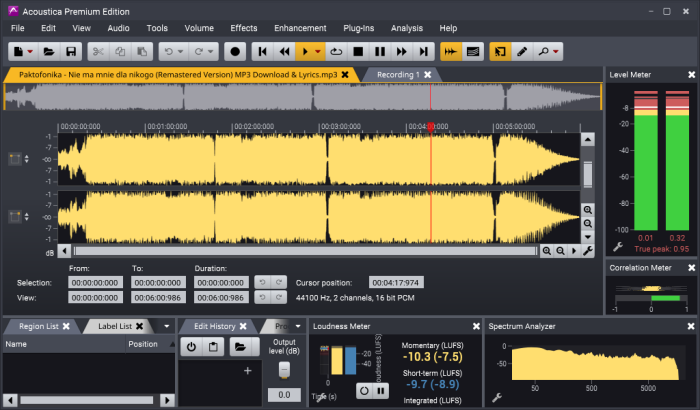Close the Level Meter panel
The width and height of the screenshot is (700, 410).
692,75
